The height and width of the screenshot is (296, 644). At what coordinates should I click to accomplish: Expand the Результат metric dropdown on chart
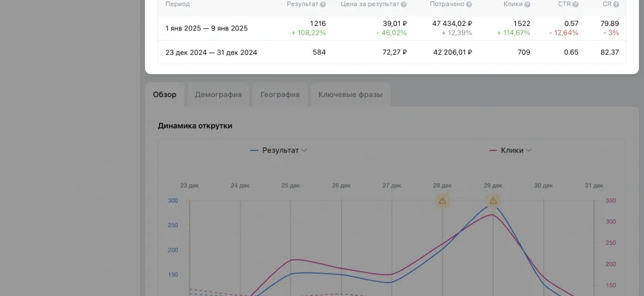pos(304,150)
